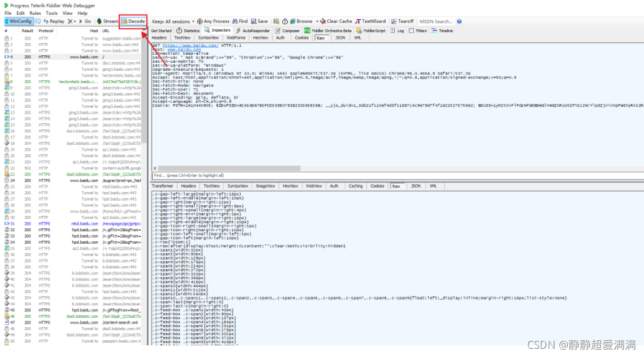Click the scroll-left arrow of request scrollbar
This screenshot has width=644, height=355.
pos(155,168)
